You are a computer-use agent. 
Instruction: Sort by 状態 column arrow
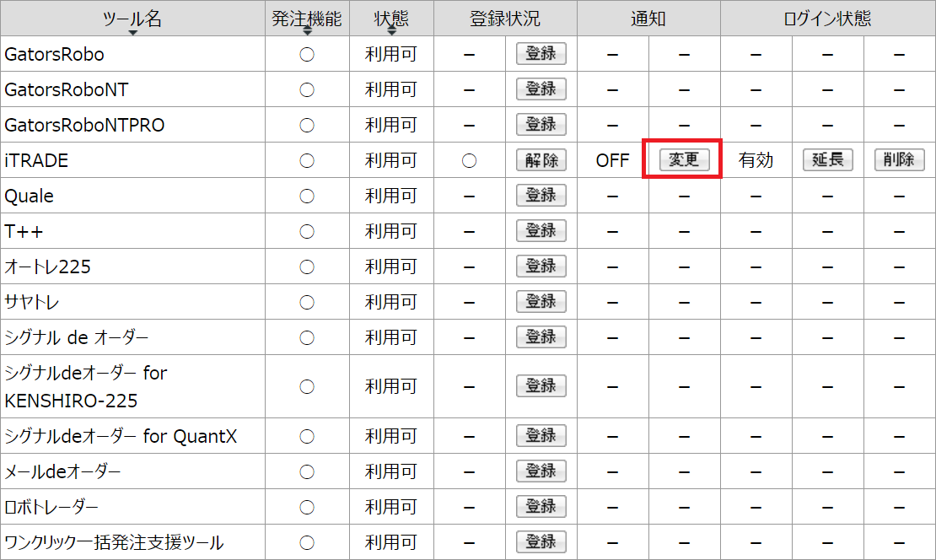pyautogui.click(x=391, y=31)
